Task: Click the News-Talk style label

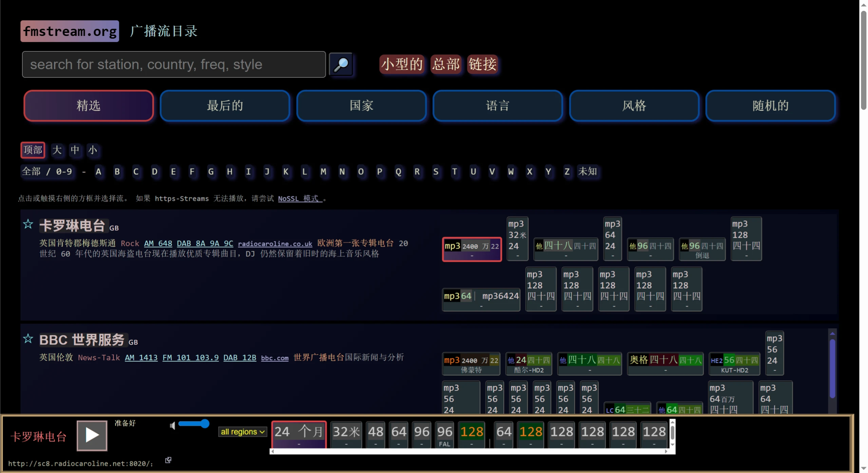Action: 99,358
